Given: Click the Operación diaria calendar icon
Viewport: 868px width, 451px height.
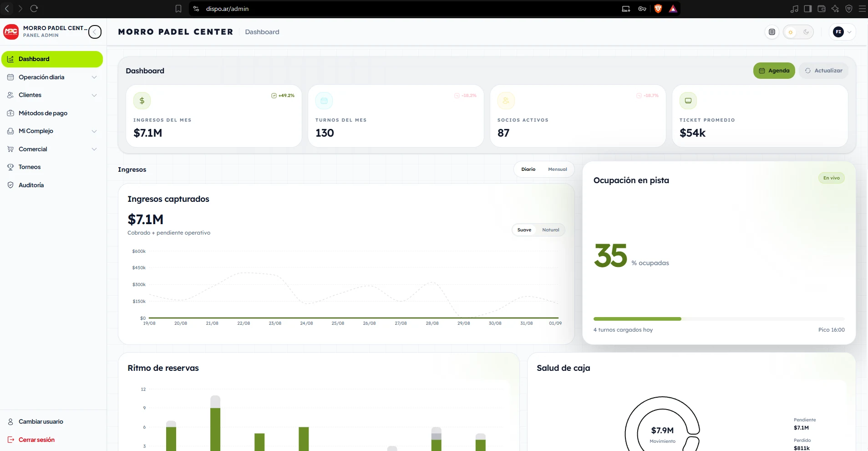Looking at the screenshot, I should point(10,77).
